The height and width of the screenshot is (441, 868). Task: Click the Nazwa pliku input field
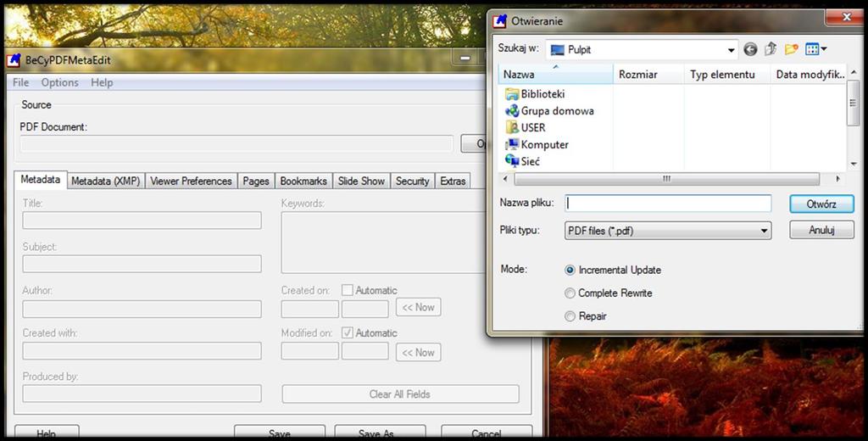668,204
